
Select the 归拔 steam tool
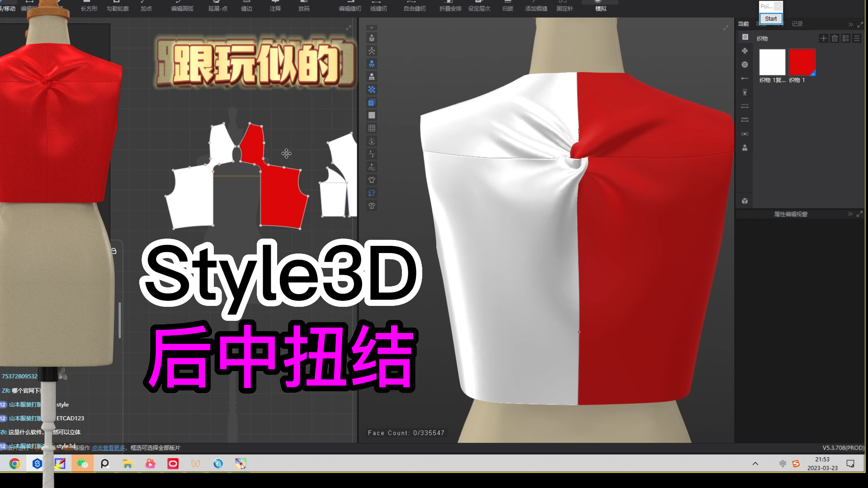tap(508, 6)
